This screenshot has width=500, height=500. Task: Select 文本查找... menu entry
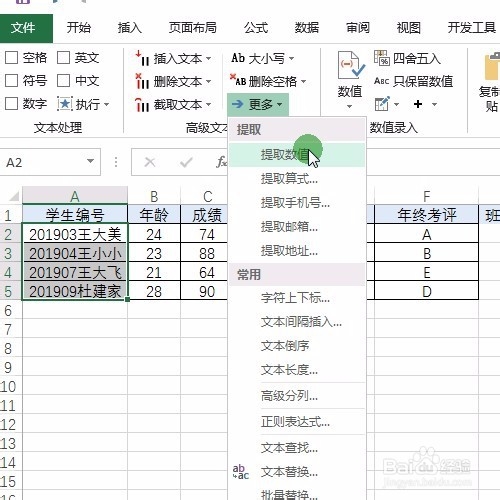pyautogui.click(x=297, y=448)
